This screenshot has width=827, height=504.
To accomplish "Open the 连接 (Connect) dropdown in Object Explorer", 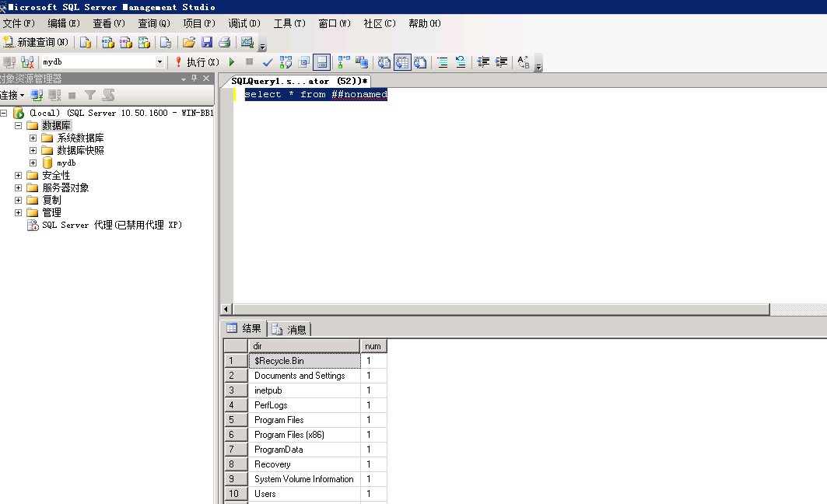I will tap(12, 96).
